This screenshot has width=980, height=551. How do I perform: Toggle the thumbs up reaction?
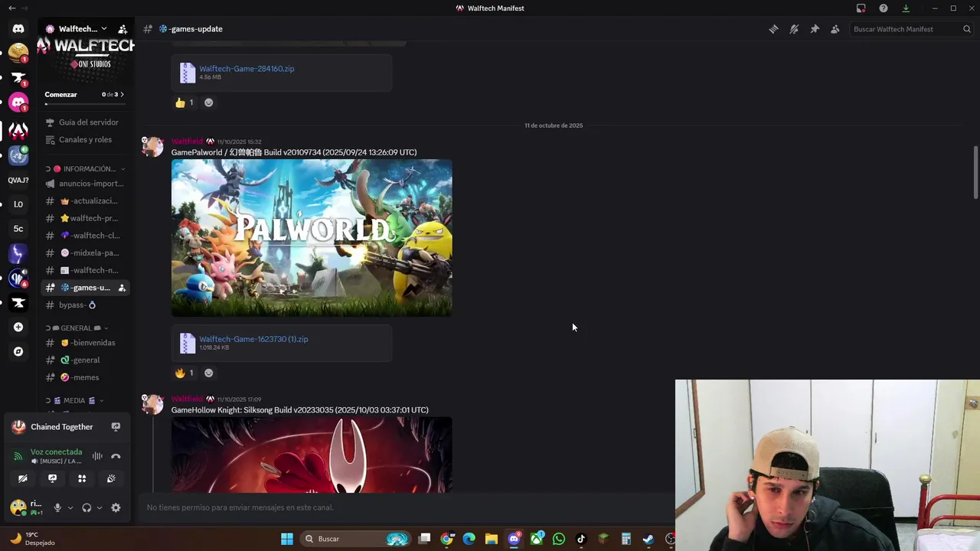[184, 103]
